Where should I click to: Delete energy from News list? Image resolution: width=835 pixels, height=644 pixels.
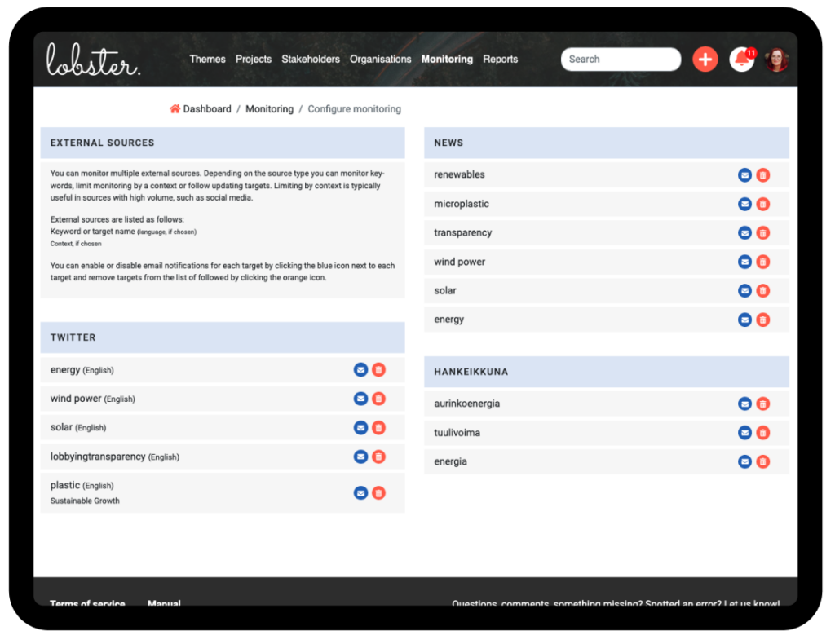(762, 320)
